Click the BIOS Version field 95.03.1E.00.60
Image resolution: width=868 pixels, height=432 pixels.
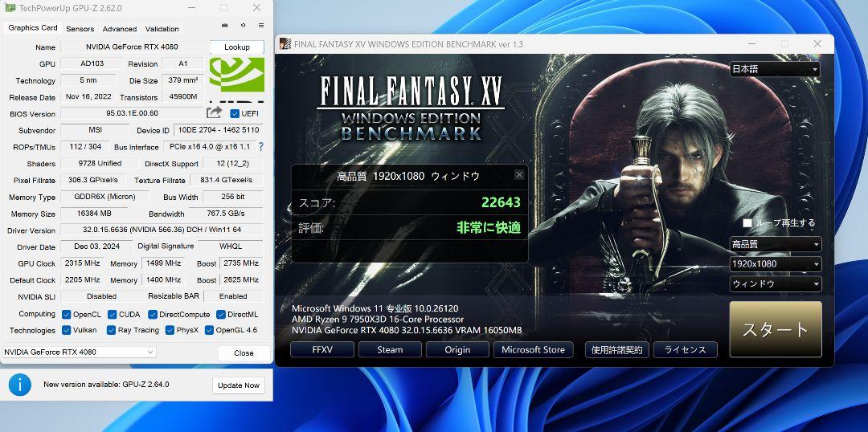(133, 113)
